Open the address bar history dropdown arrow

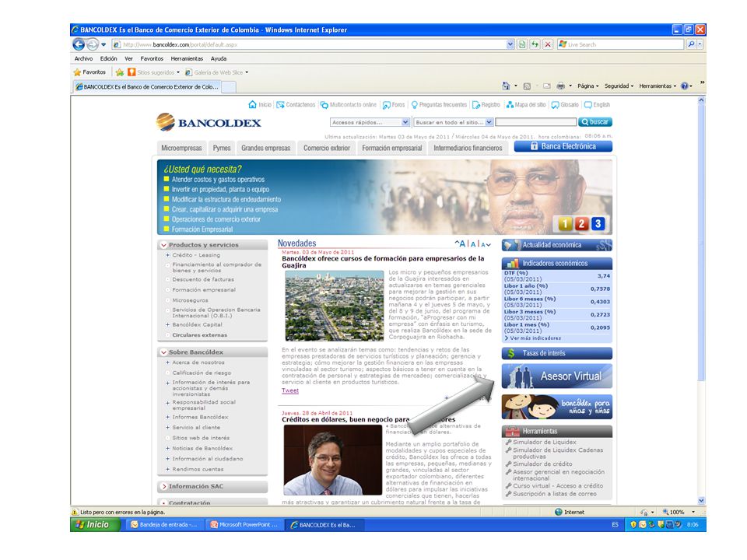(x=510, y=44)
